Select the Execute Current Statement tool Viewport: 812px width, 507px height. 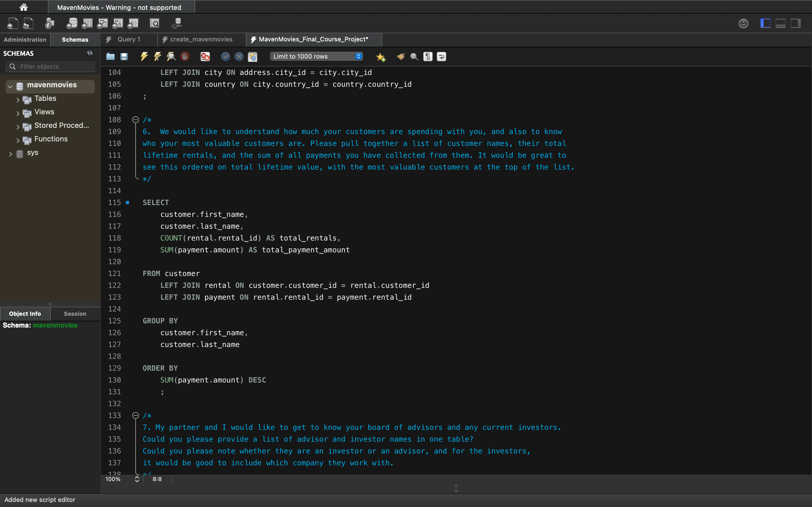click(x=158, y=56)
